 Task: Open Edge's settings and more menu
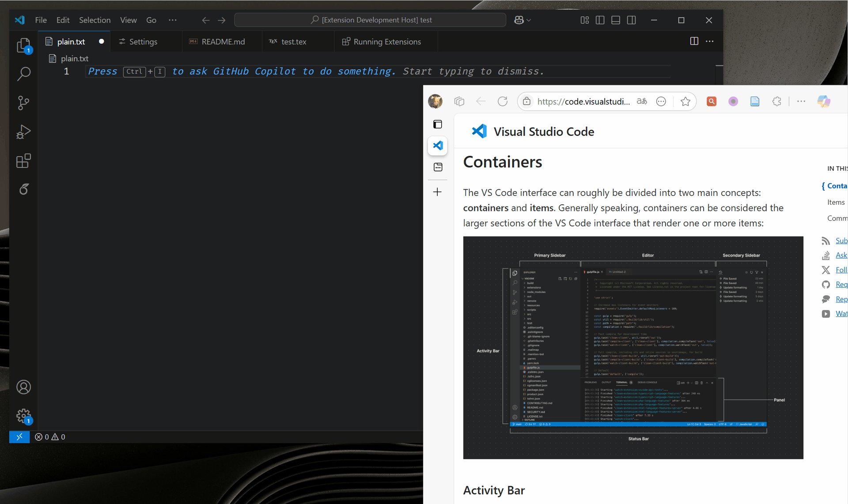(x=801, y=101)
